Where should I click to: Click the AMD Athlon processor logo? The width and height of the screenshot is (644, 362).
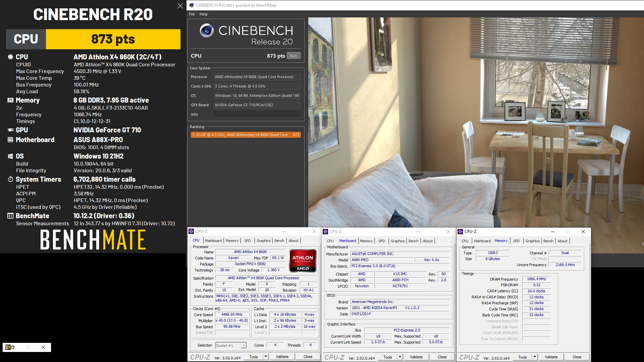(x=303, y=260)
